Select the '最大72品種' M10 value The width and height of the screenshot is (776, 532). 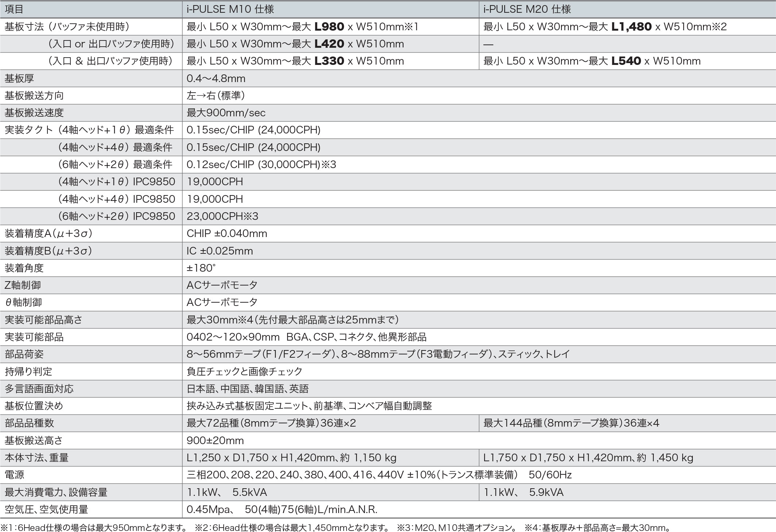point(271,423)
